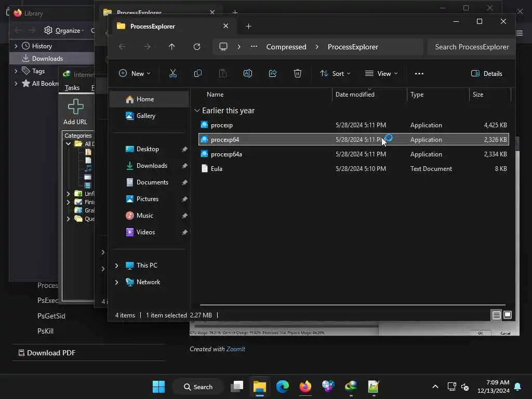Image resolution: width=532 pixels, height=399 pixels.
Task: Toggle the Details pane button
Action: pyautogui.click(x=486, y=73)
